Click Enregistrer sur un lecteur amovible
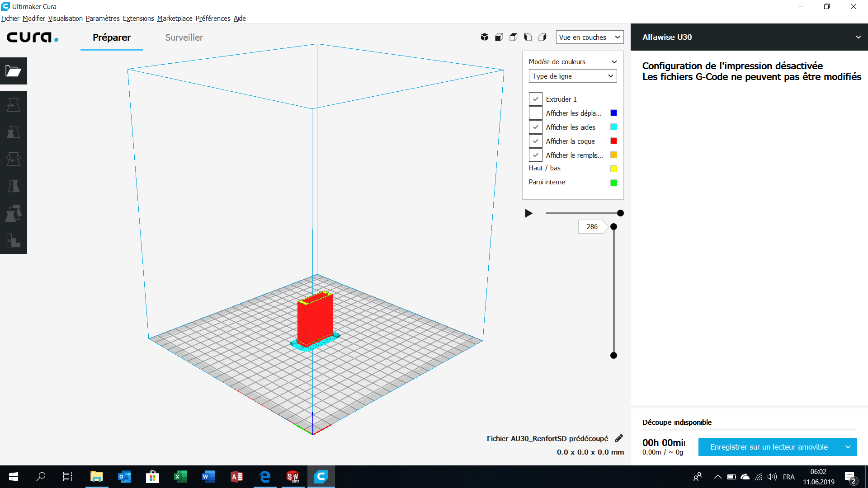868x488 pixels. click(769, 447)
